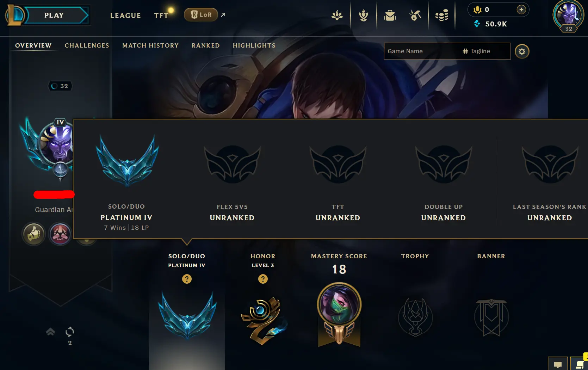Open the Ranked tab

pos(206,45)
